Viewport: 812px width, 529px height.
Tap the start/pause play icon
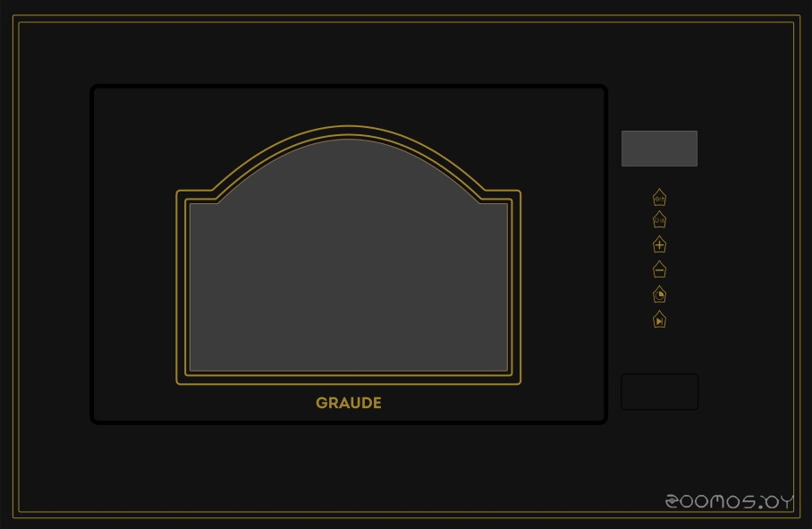(x=659, y=320)
